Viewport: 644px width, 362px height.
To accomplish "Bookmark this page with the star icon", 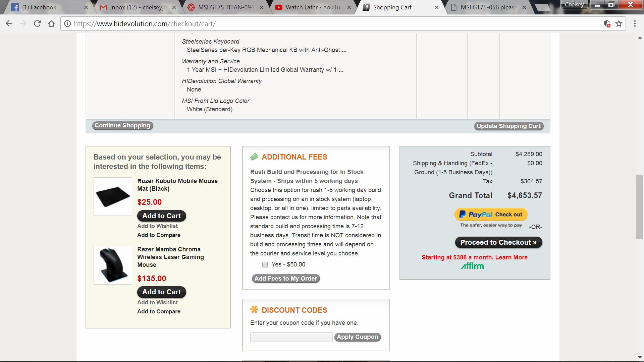I will coord(619,24).
